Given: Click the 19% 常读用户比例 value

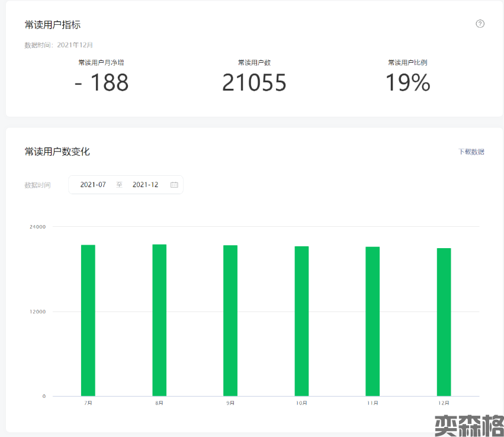Looking at the screenshot, I should pyautogui.click(x=407, y=83).
